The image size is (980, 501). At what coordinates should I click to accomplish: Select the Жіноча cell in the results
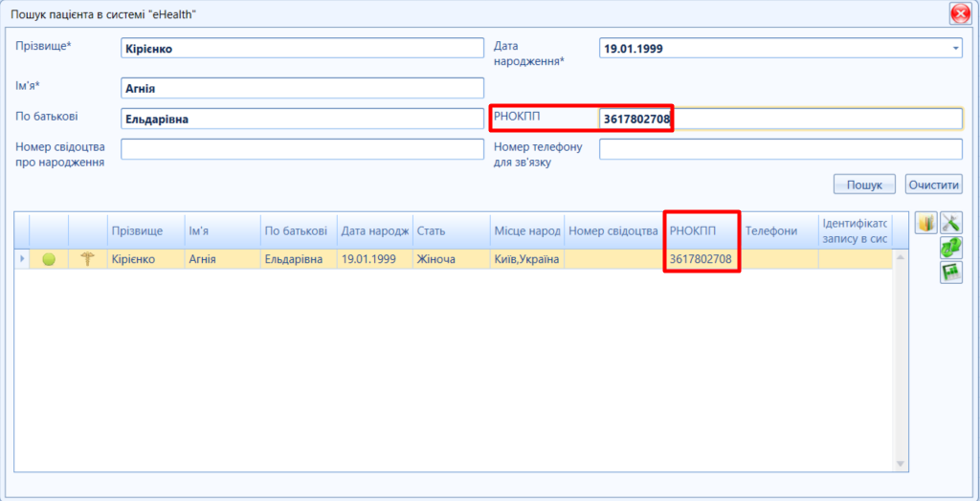452,259
